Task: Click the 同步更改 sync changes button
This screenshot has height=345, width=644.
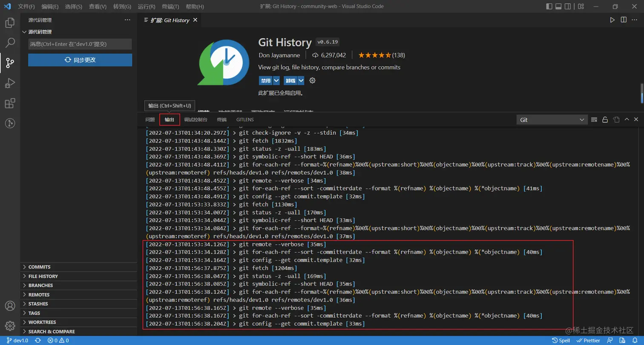Action: point(80,60)
